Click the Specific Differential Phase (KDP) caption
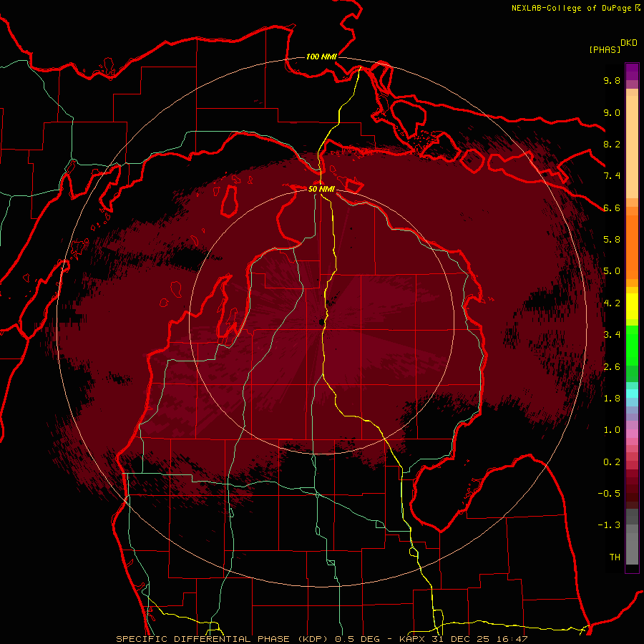 (224, 639)
